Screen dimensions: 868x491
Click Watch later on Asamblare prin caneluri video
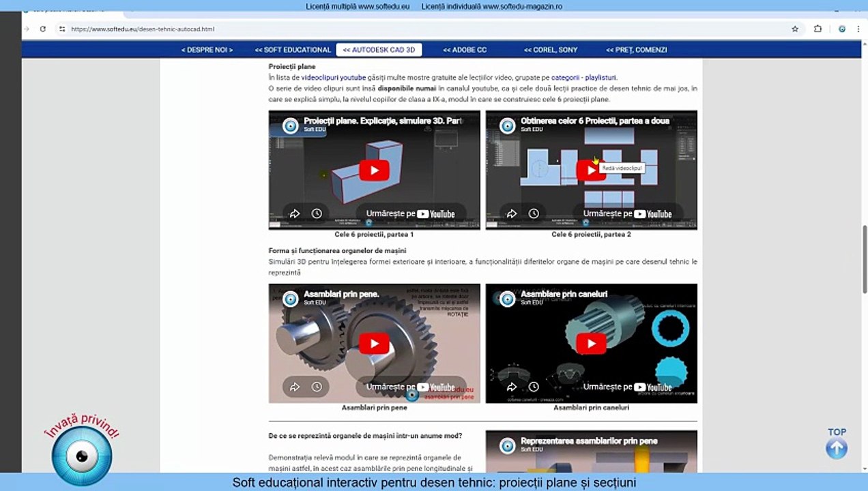534,387
